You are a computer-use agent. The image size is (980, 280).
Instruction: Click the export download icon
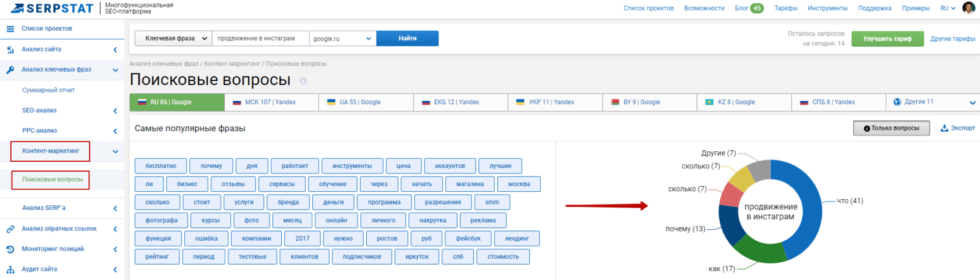click(944, 128)
